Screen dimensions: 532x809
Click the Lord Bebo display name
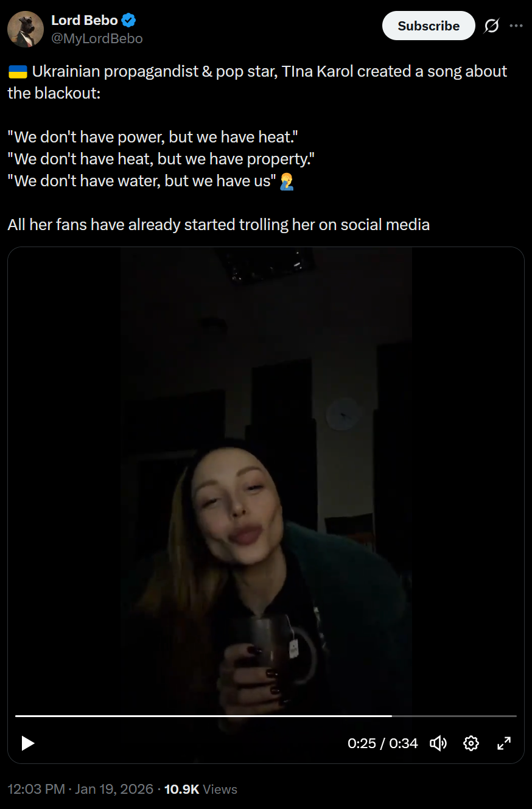(85, 20)
